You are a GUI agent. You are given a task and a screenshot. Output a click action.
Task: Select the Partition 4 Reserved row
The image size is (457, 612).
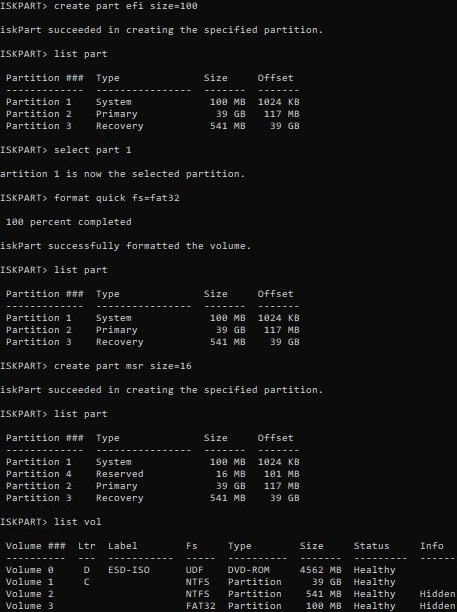(x=153, y=474)
